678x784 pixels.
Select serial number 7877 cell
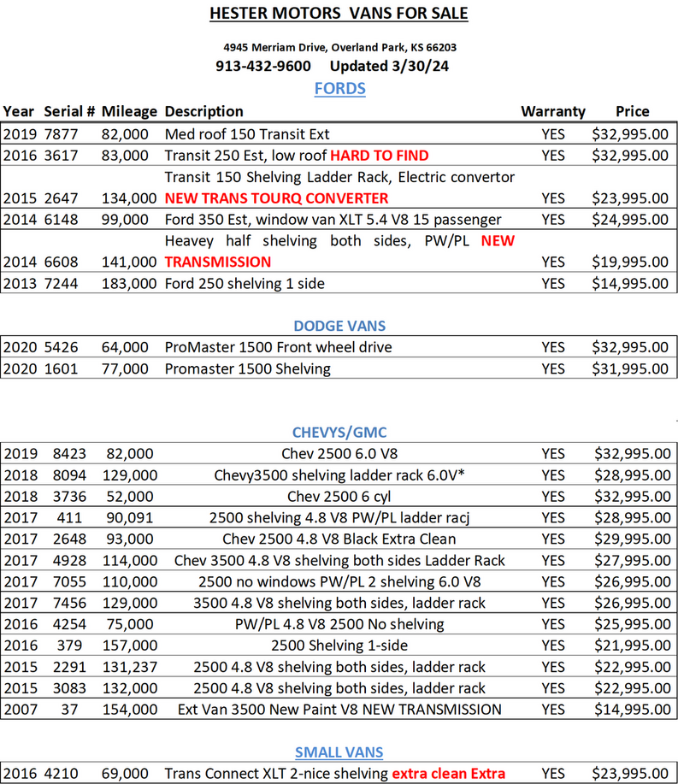click(61, 134)
